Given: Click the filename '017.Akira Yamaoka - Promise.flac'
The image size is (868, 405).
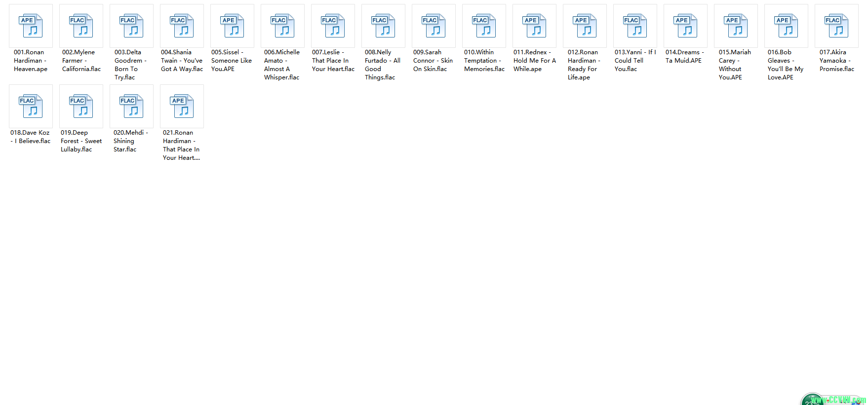Looking at the screenshot, I should 837,61.
